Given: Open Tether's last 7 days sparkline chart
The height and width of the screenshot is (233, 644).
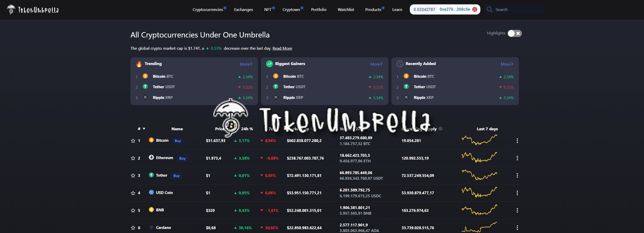Looking at the screenshot, I should click(479, 175).
